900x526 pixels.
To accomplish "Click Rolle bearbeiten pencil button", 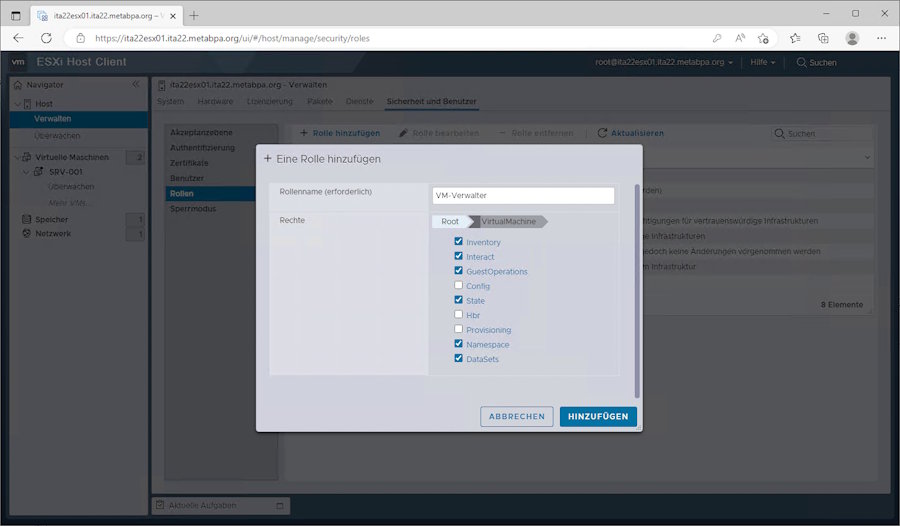I will [x=439, y=133].
